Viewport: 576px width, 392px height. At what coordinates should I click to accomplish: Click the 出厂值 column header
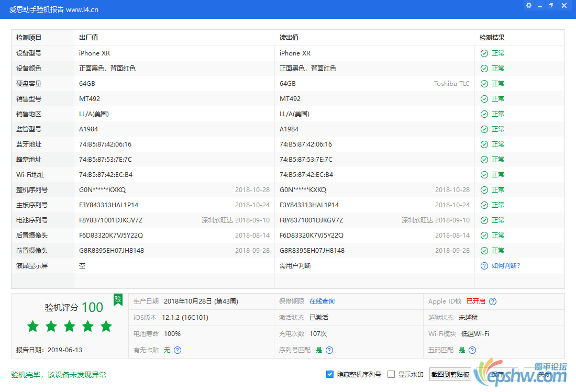pos(88,38)
